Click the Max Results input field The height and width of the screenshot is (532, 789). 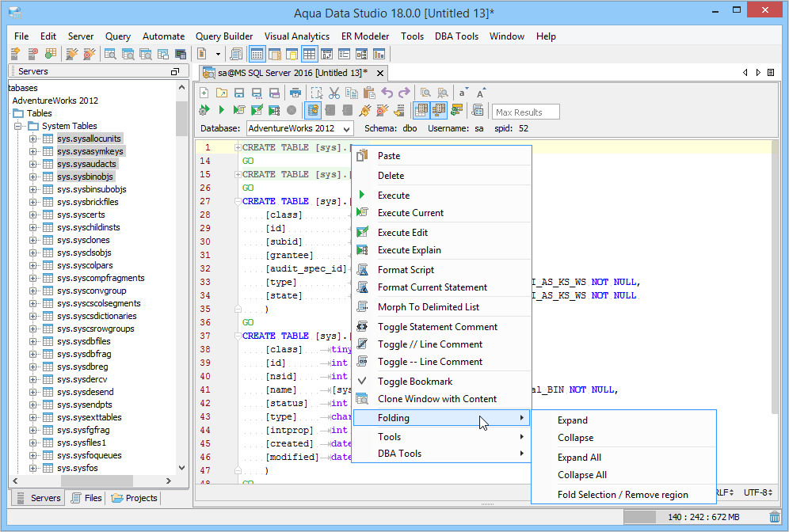tap(526, 112)
